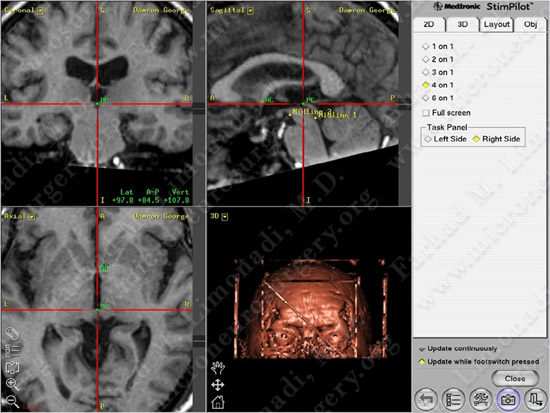Screen dimensions: 550x413
Task: Select the 4 on 1 layout option
Action: 438,85
